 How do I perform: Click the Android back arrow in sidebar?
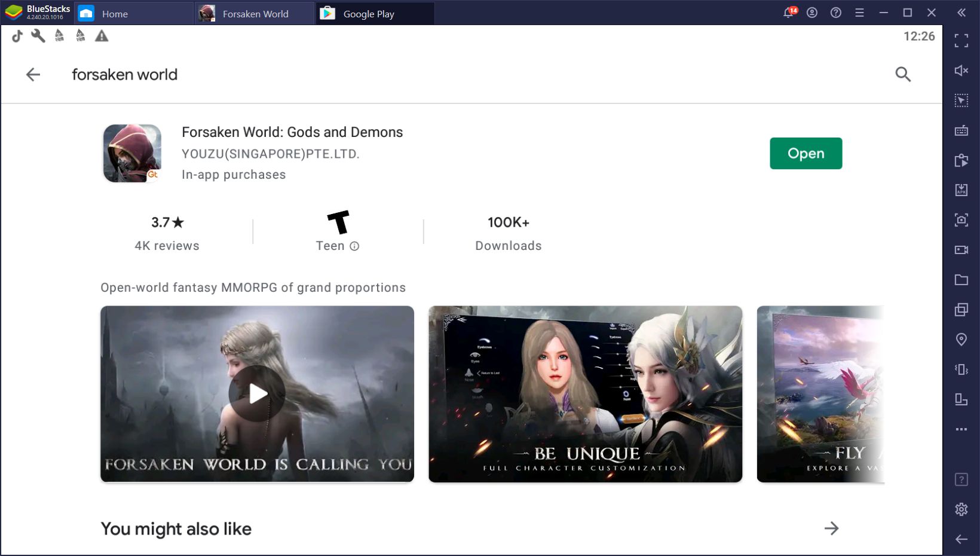[961, 539]
